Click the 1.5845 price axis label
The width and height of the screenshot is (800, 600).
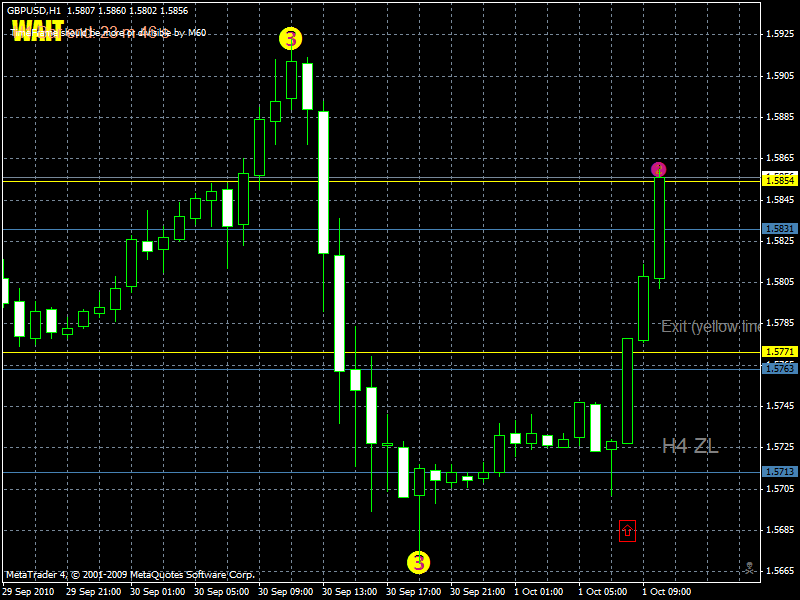(x=780, y=199)
